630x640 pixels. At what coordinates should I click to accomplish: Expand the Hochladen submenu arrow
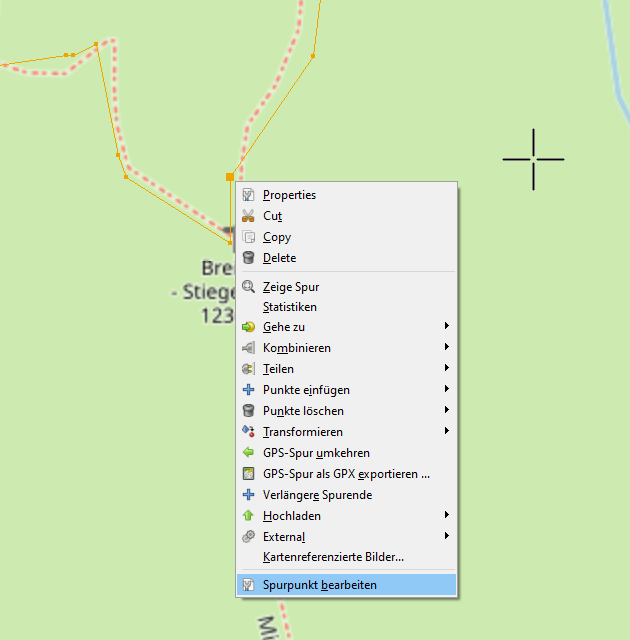[x=447, y=515]
